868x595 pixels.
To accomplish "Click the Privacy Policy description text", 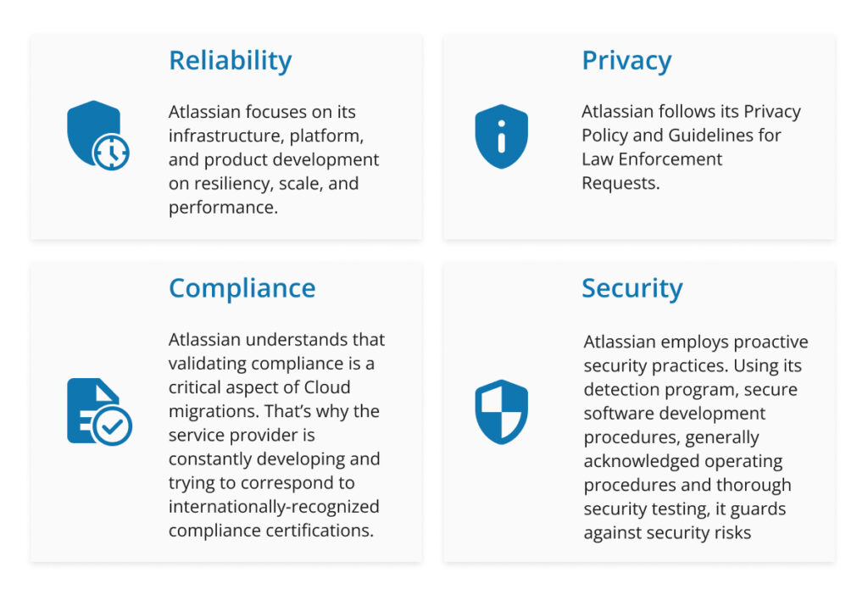I will [x=691, y=147].
